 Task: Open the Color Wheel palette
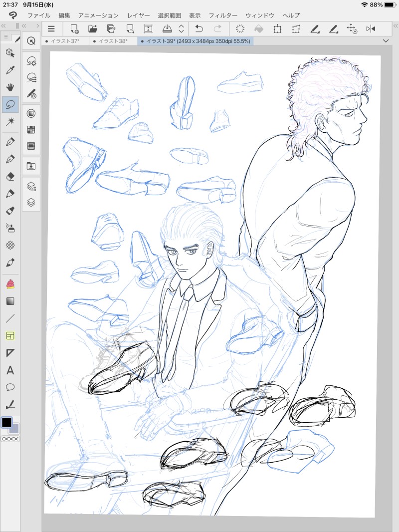coord(31,113)
